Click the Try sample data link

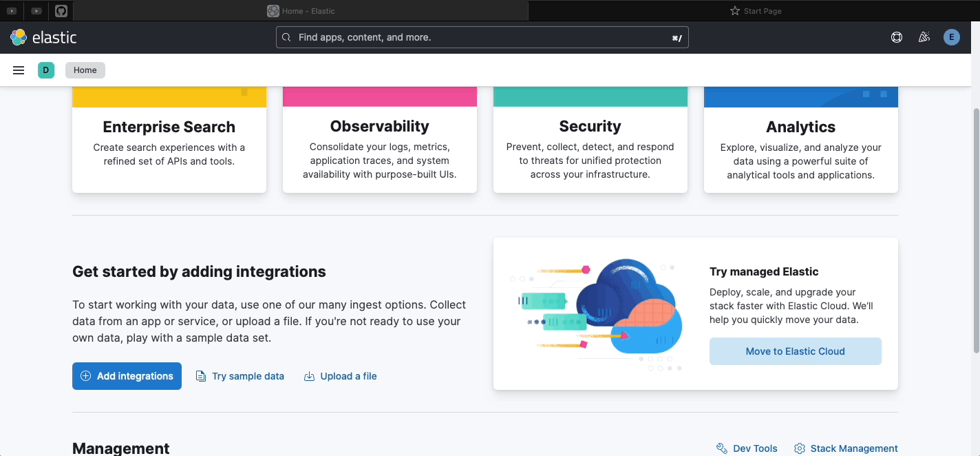(240, 376)
